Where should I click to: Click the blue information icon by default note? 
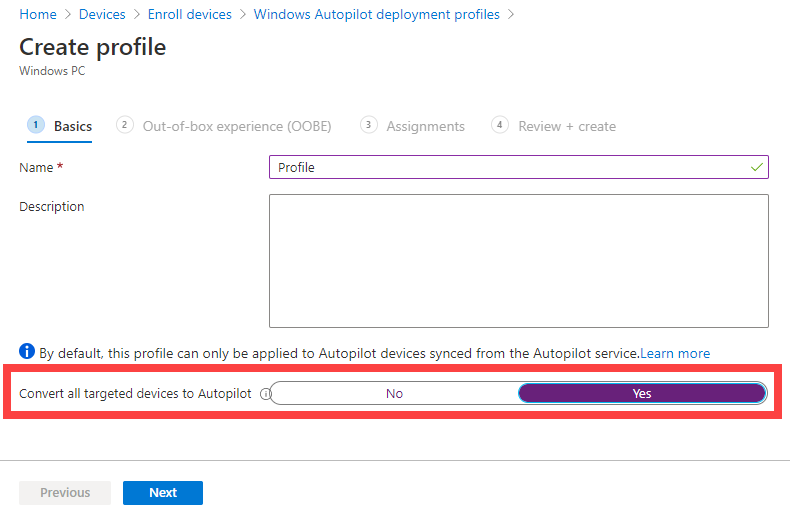click(x=27, y=352)
